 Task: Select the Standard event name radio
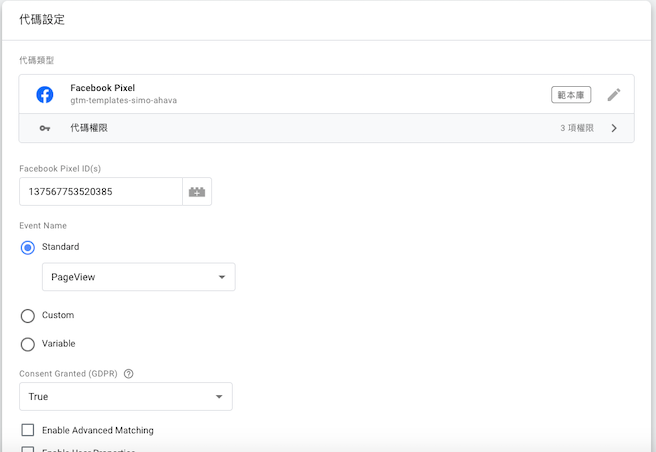tap(28, 247)
